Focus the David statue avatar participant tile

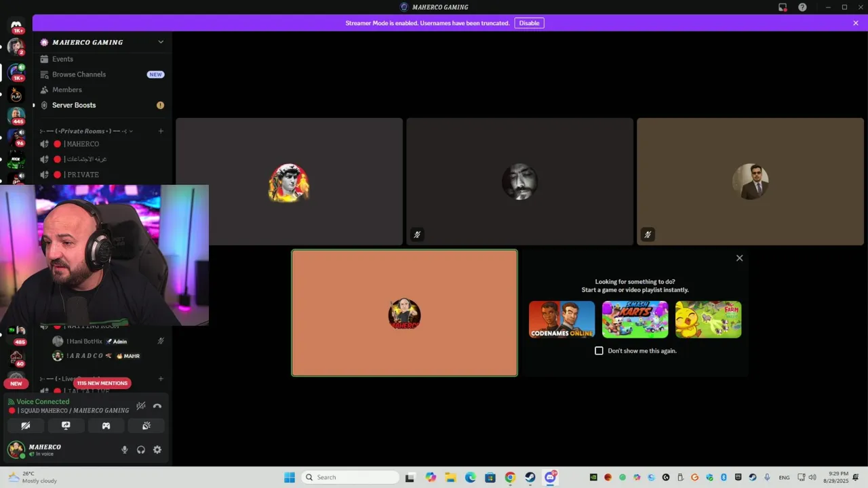289,182
